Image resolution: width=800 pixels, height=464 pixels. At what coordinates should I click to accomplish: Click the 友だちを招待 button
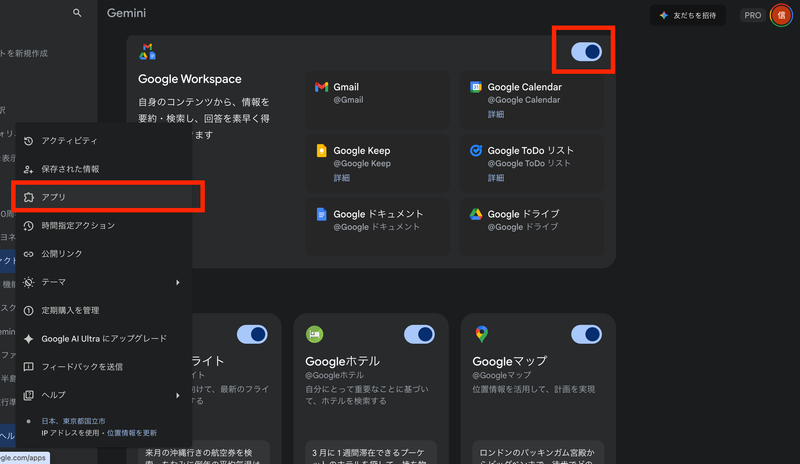click(687, 15)
